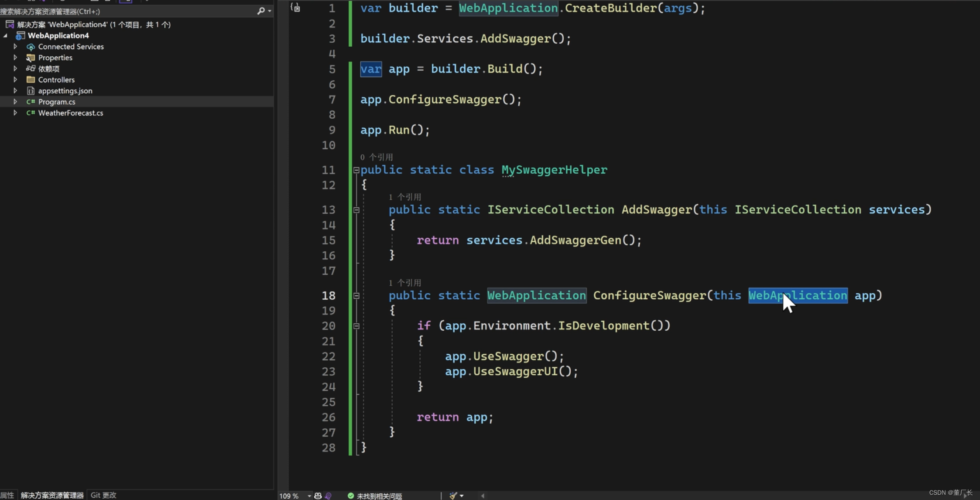Switch to the 属性 tab at the bottom

pyautogui.click(x=7, y=495)
